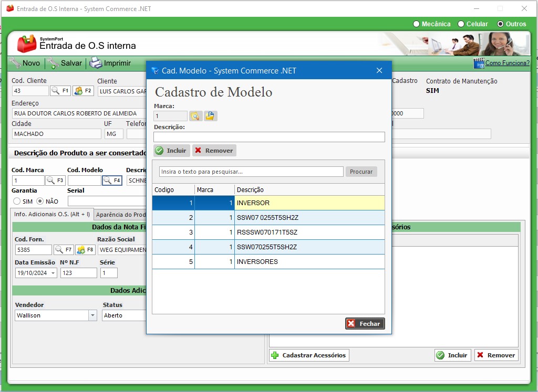Open the Como Funciona? link

coord(507,63)
